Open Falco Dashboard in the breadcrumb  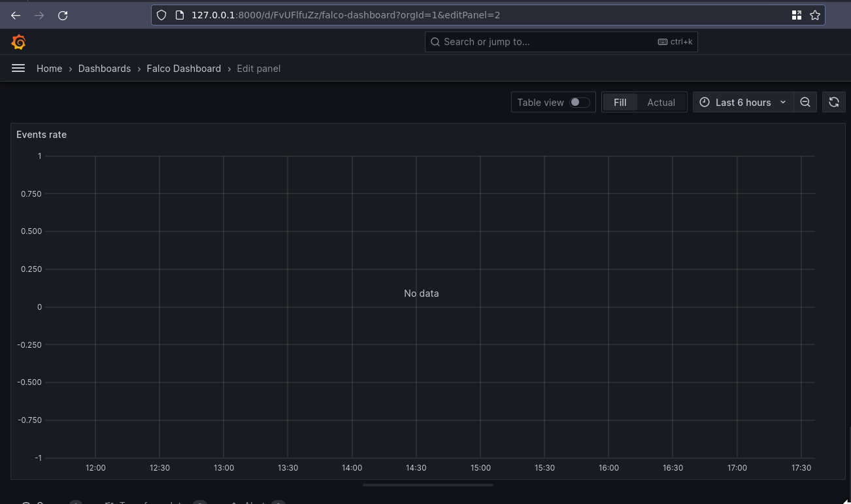pos(184,68)
